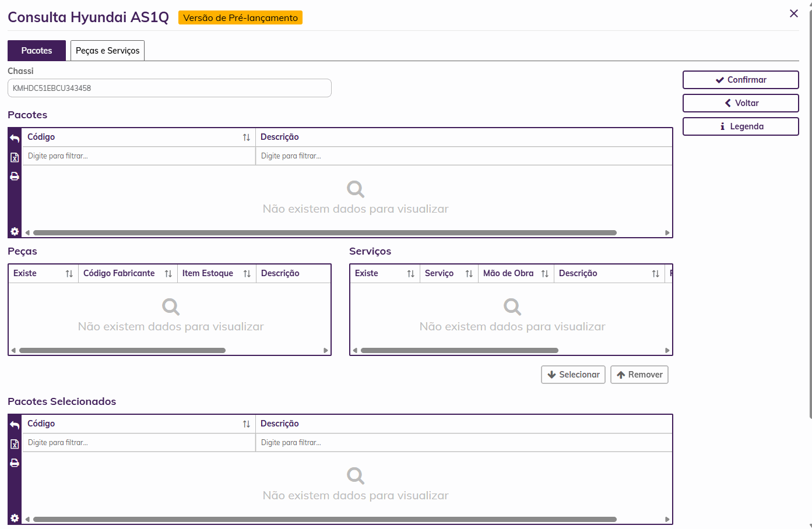The width and height of the screenshot is (812, 529).
Task: Click Descrição filter field in Pacotes Selecionados
Action: pos(464,443)
